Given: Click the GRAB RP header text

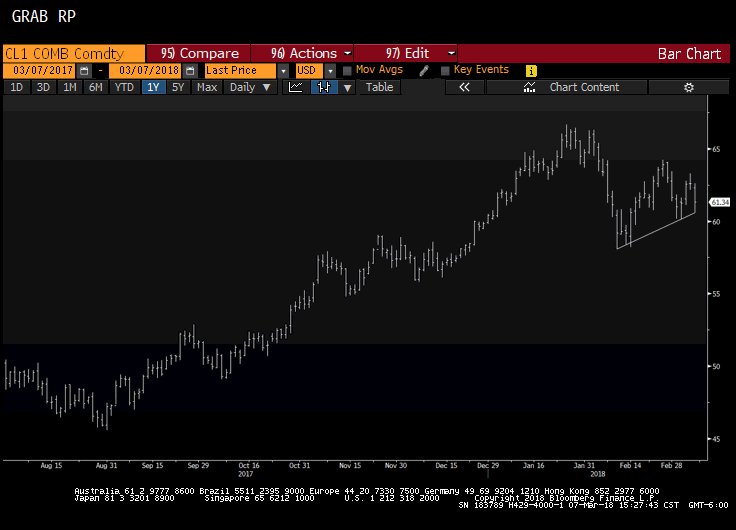Looking at the screenshot, I should coord(43,17).
